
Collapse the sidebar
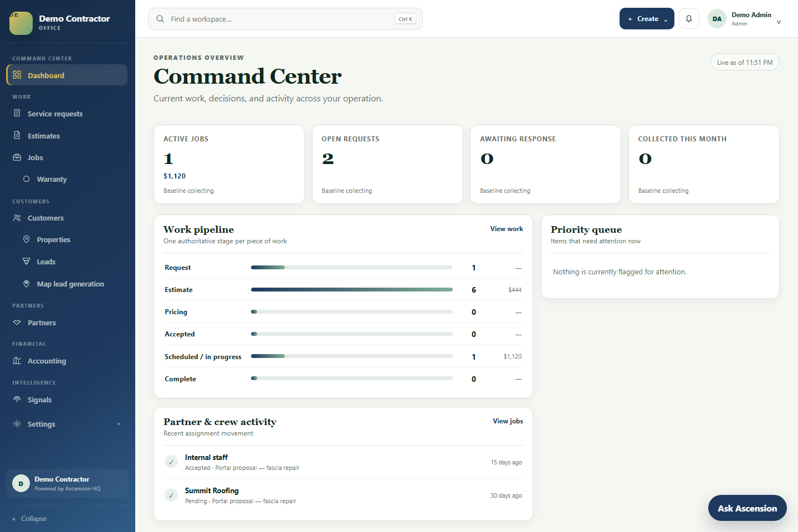(x=30, y=519)
